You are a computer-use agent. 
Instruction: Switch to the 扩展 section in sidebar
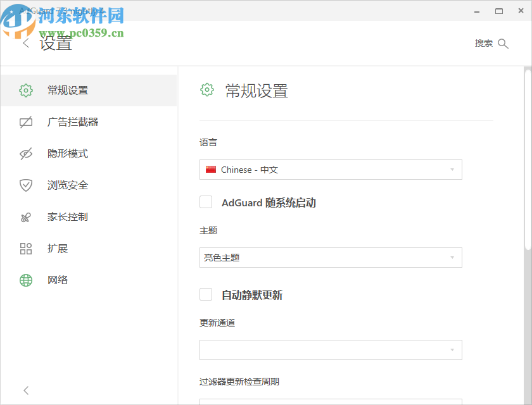(58, 248)
